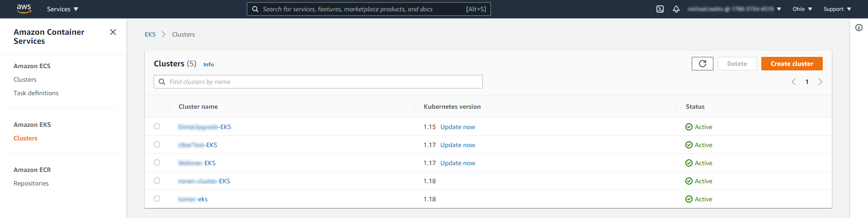Open the Info link next to Clusters
Screen dimensions: 868x218
tap(208, 65)
